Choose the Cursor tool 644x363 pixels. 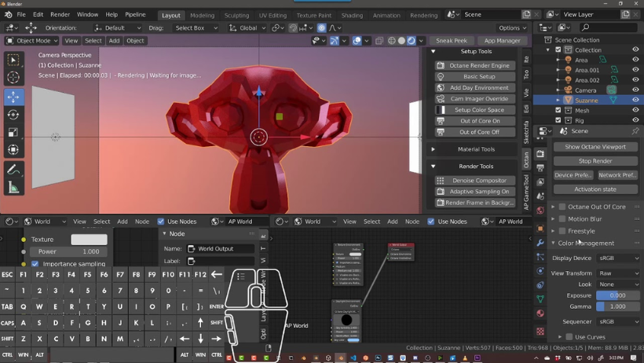pyautogui.click(x=13, y=77)
